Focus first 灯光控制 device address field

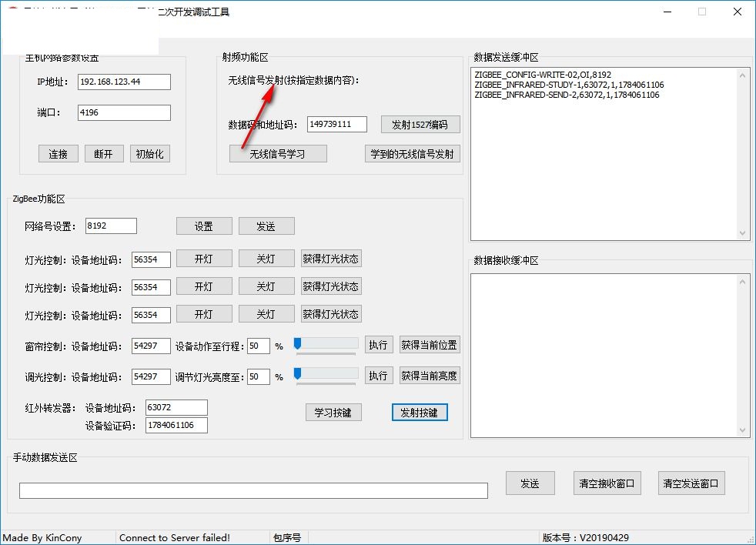click(x=151, y=259)
